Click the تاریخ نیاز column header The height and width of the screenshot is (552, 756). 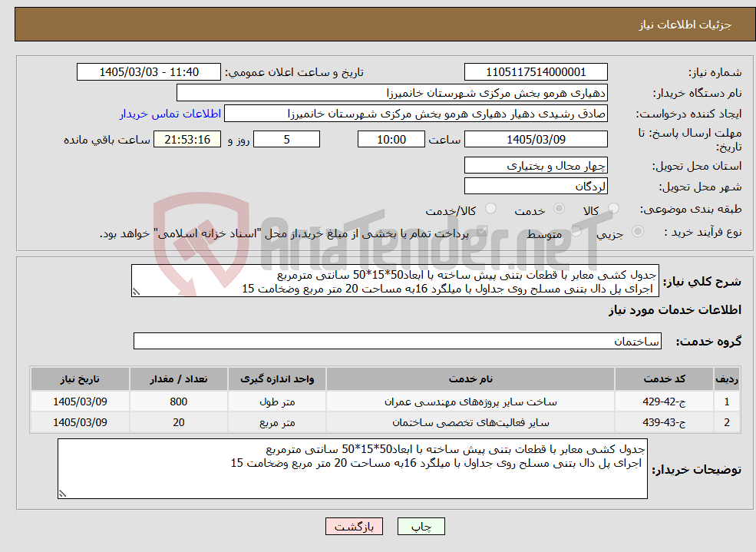[x=80, y=379]
